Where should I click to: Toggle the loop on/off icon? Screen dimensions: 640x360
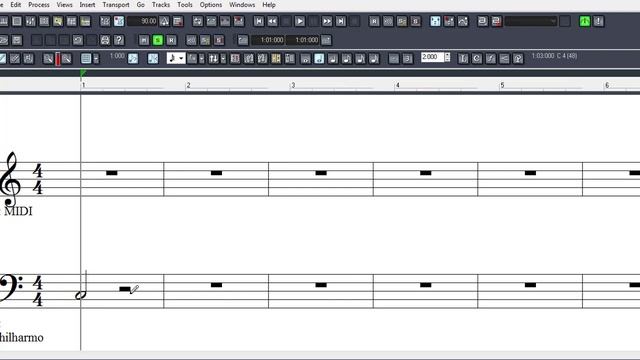click(x=198, y=21)
